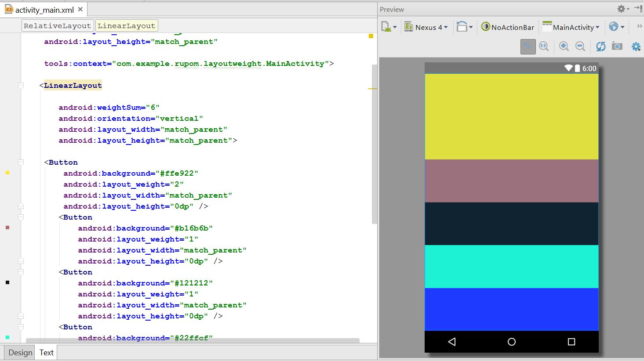Select the dark navy button in preview

pos(512,224)
